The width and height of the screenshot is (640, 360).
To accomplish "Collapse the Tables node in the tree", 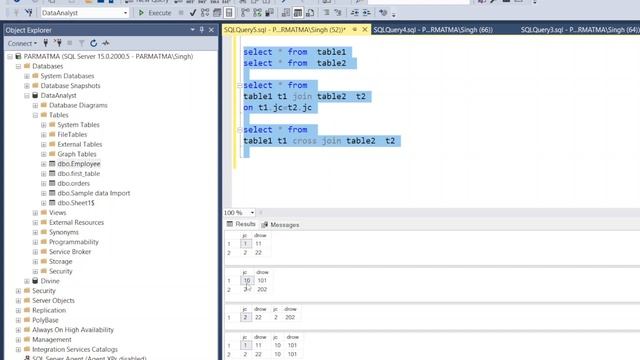I will click(36, 115).
